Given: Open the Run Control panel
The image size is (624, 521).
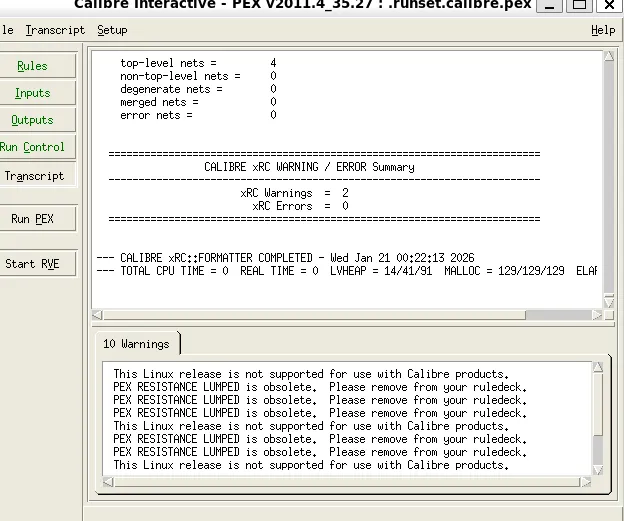Looking at the screenshot, I should coord(33,147).
